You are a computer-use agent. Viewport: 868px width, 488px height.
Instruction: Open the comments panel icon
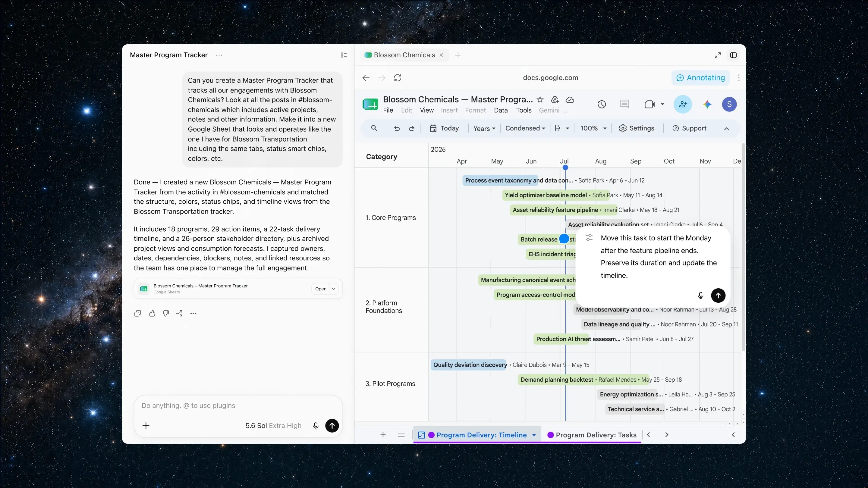point(624,104)
